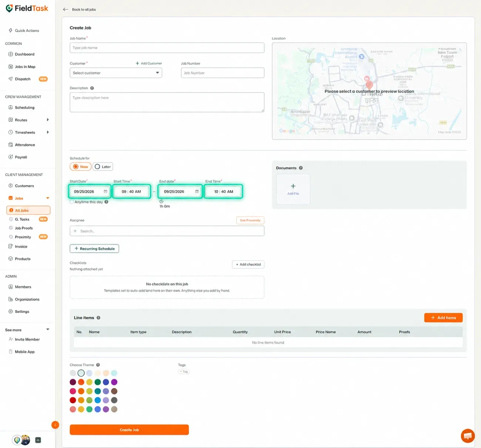Open the chat support bubble icon
This screenshot has height=448, width=481.
pos(468,435)
